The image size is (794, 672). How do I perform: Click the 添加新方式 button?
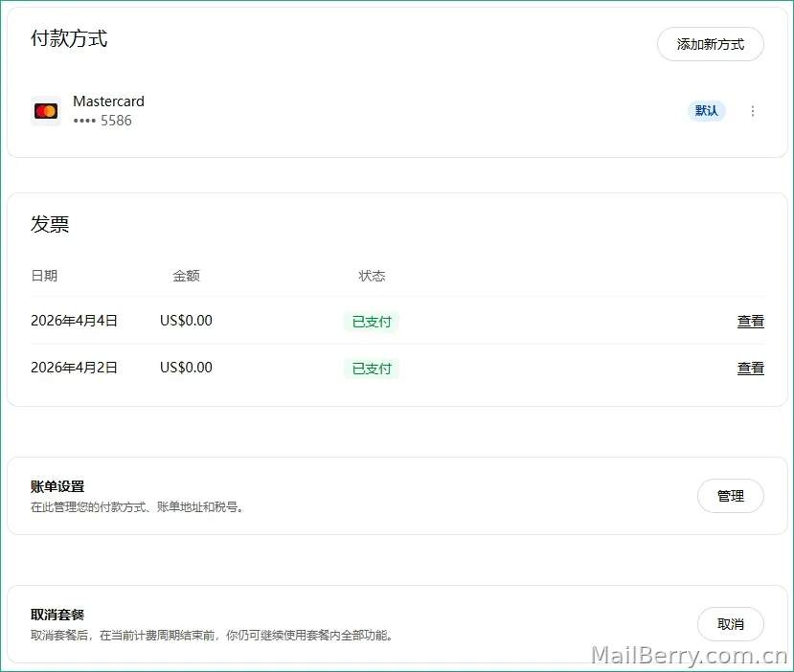tap(711, 44)
